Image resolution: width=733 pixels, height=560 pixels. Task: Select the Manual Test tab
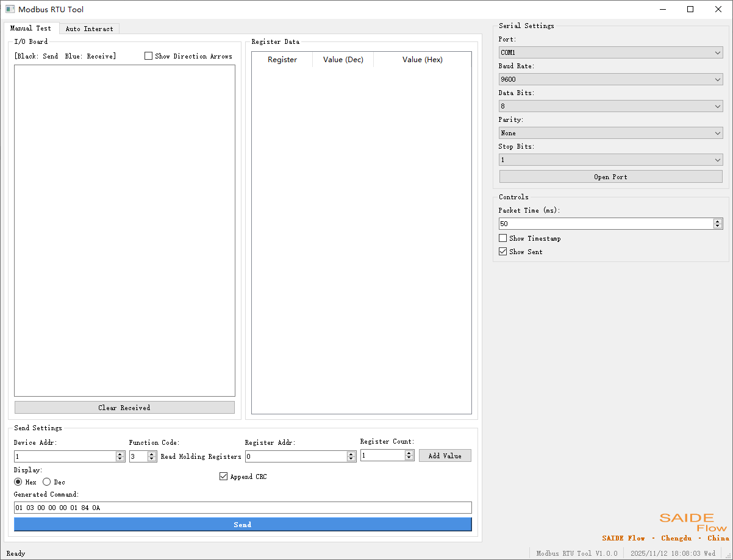click(x=31, y=28)
